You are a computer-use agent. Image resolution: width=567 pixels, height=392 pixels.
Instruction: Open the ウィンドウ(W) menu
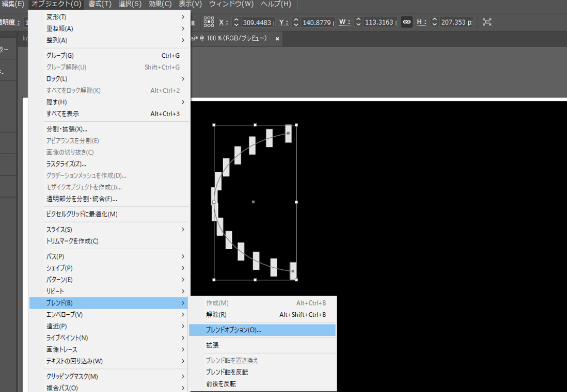coord(231,4)
